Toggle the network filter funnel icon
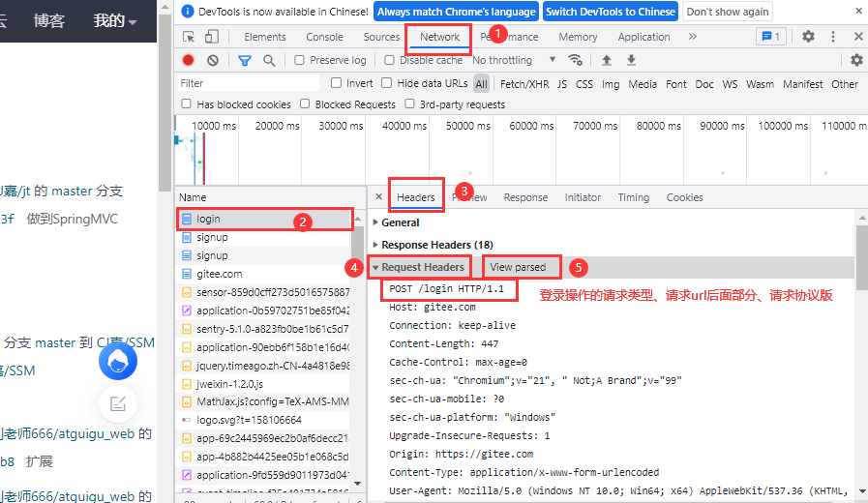The width and height of the screenshot is (868, 503). point(244,60)
